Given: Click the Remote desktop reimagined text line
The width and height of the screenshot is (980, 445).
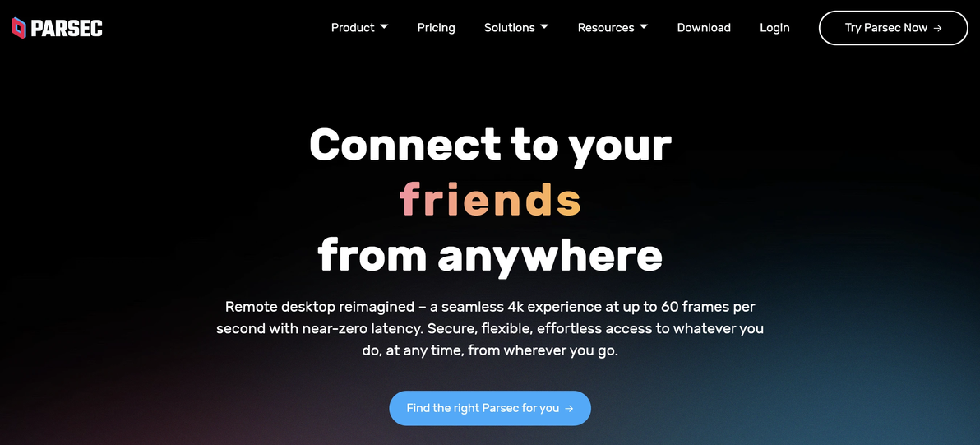Looking at the screenshot, I should 490,307.
